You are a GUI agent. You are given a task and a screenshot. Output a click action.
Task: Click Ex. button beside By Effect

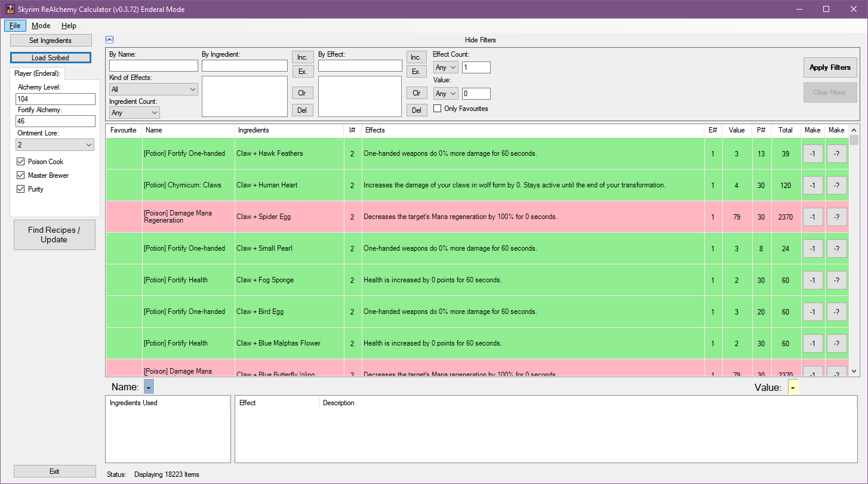(x=417, y=72)
